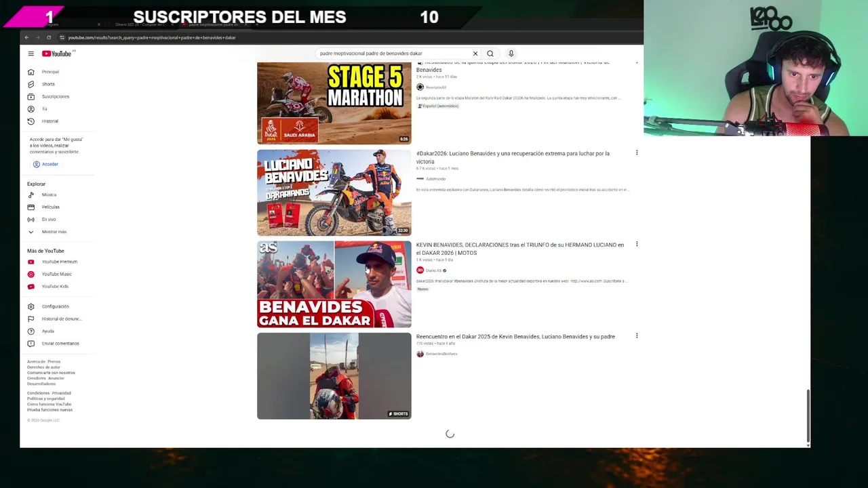Click the Luciano Benavides Dakarianos thumbnail
Screen dimensions: 868x488
pyautogui.click(x=334, y=192)
